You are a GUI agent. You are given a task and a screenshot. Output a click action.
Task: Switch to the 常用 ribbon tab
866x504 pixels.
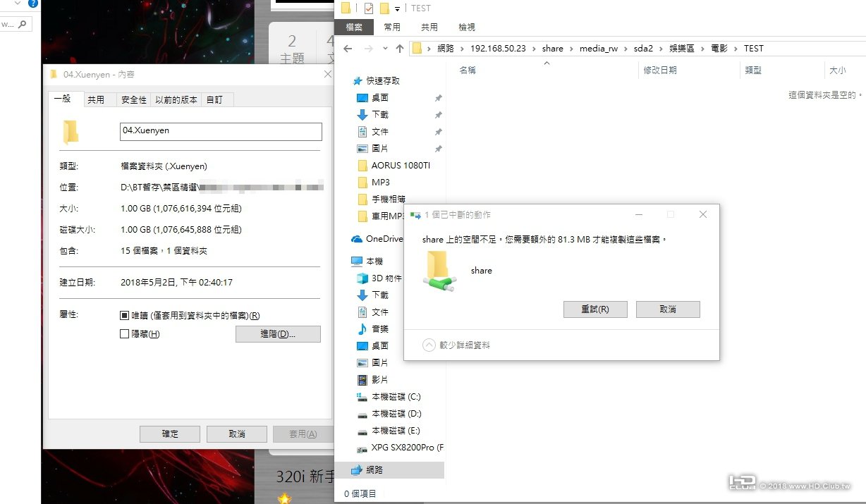(x=392, y=27)
